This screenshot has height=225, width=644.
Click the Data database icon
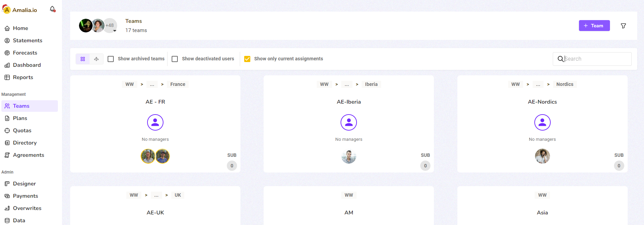coord(7,221)
